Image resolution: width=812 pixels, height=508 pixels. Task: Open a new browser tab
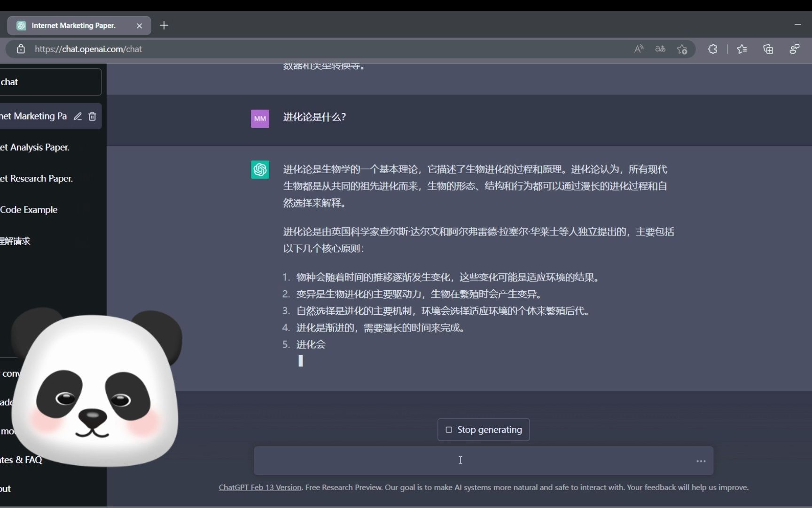164,25
